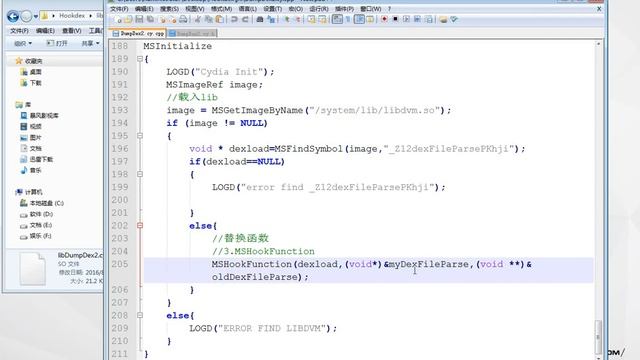This screenshot has width=640, height=360.
Task: Save the current file via toolbar
Action: point(139,19)
